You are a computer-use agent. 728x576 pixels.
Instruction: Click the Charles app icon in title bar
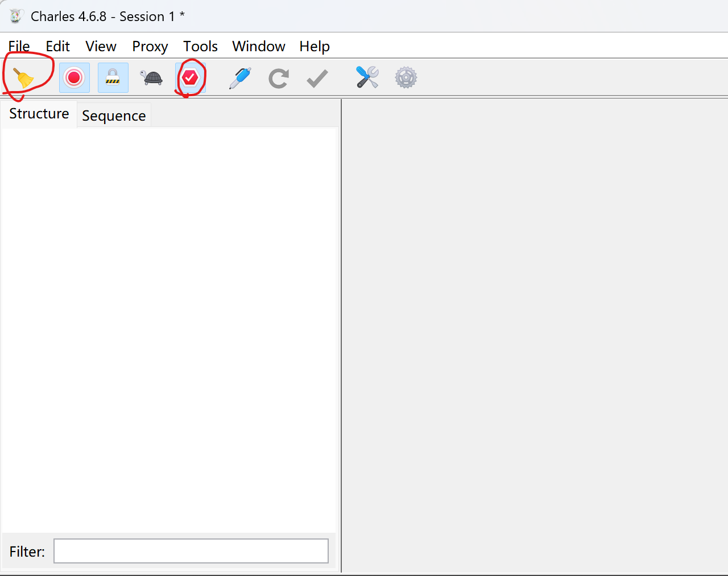tap(15, 16)
